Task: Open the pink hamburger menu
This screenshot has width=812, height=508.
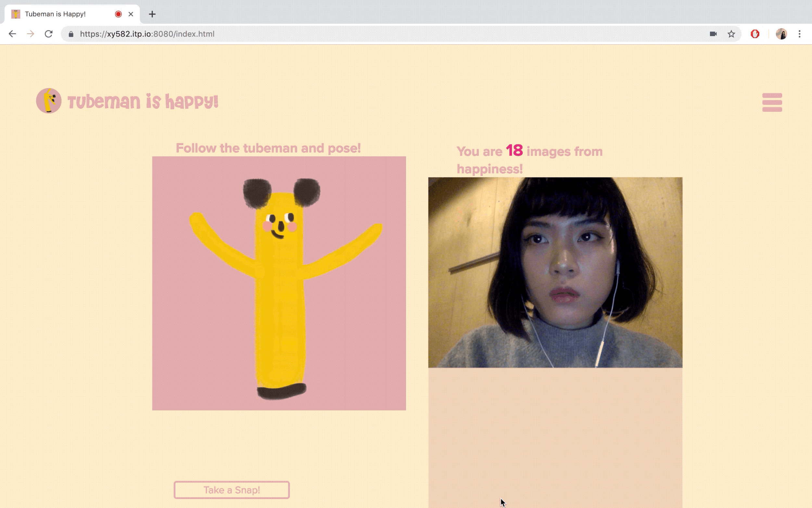Action: click(772, 102)
